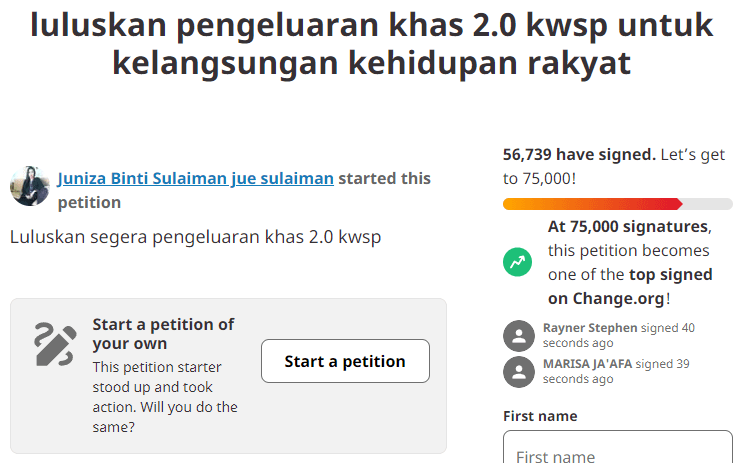752x463 pixels.
Task: Click the 56,739 have signed text
Action: pos(579,154)
